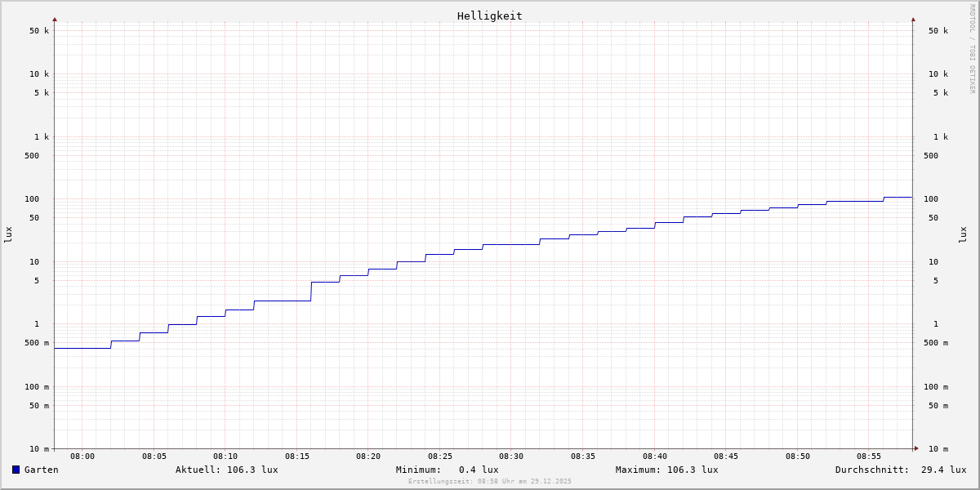Select the Helligkeit chart title
Screen dimensions: 980x490
pyautogui.click(x=489, y=16)
